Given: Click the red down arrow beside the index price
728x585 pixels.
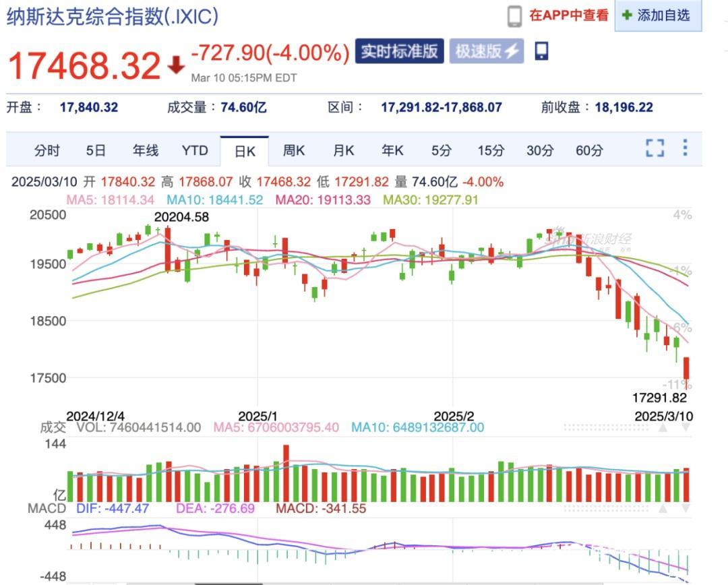Looking at the screenshot, I should [x=176, y=65].
